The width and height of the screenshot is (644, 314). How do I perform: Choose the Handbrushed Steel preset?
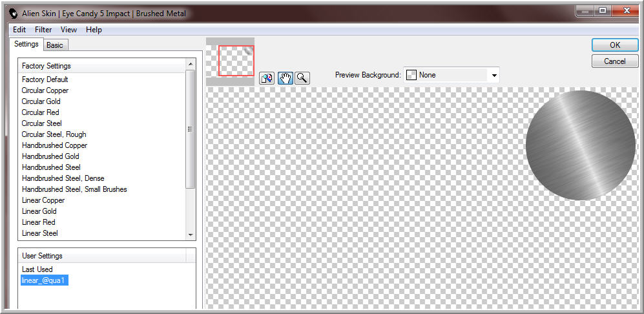tap(51, 167)
